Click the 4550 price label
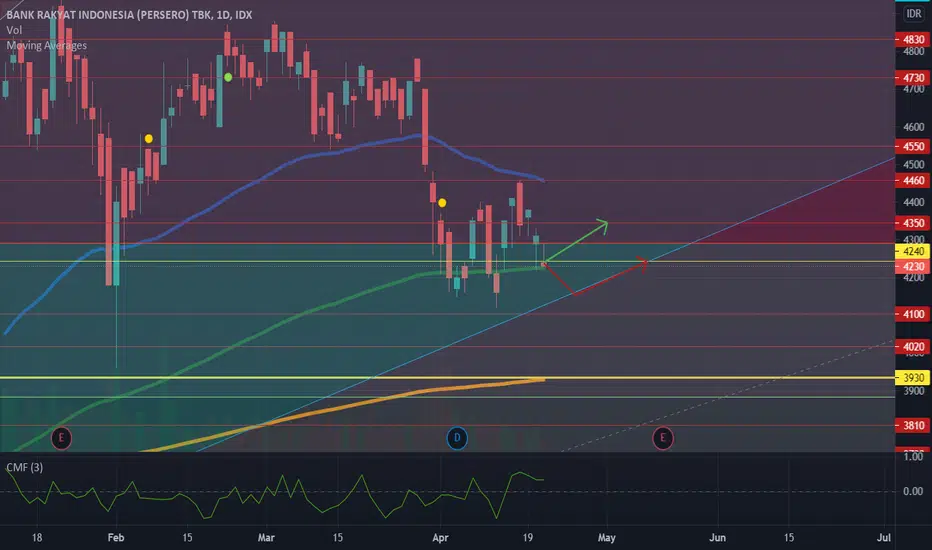932x550 pixels. tap(913, 146)
